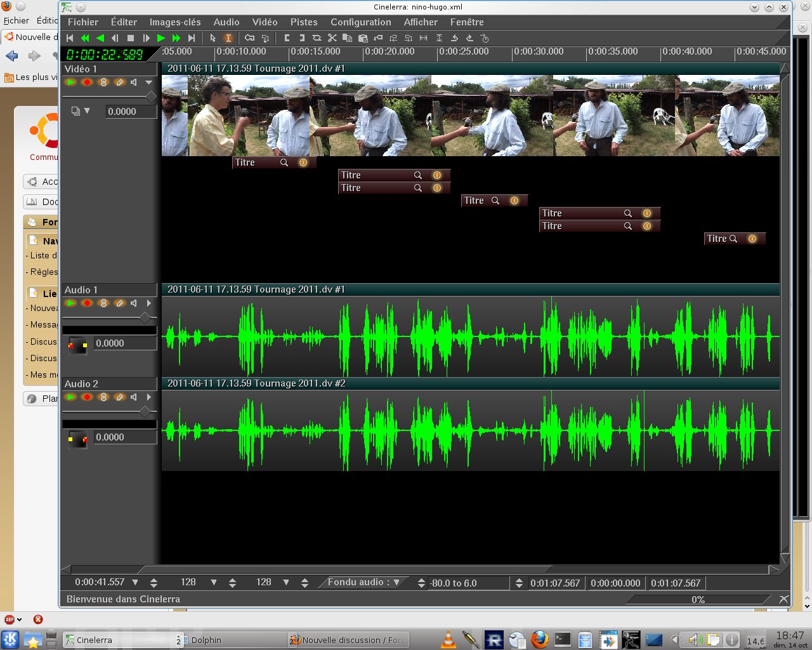Click the scissors cut icon in toolbar
The height and width of the screenshot is (650, 812).
click(332, 38)
